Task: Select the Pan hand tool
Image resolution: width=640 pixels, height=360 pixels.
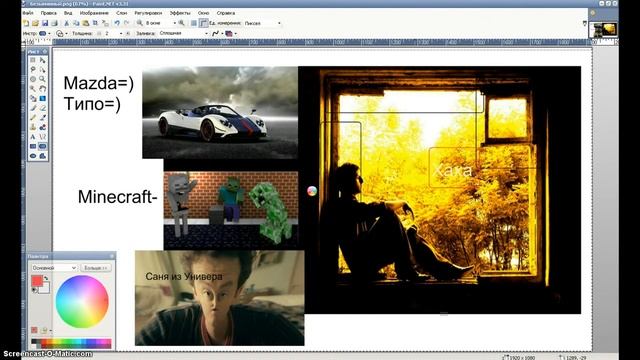Action: tap(42, 89)
